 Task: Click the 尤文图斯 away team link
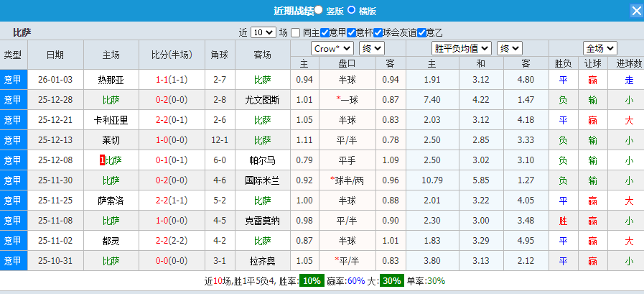pos(263,100)
